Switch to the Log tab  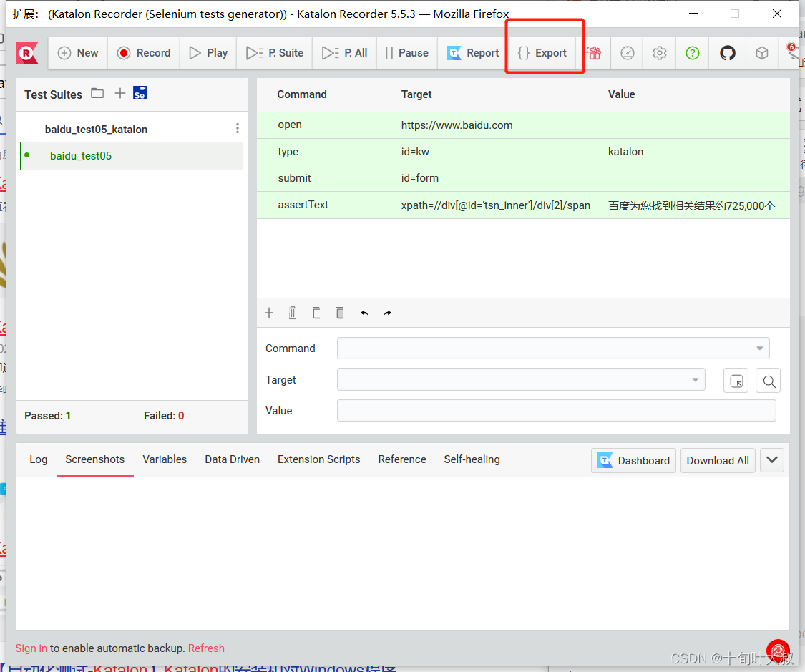pyautogui.click(x=39, y=460)
